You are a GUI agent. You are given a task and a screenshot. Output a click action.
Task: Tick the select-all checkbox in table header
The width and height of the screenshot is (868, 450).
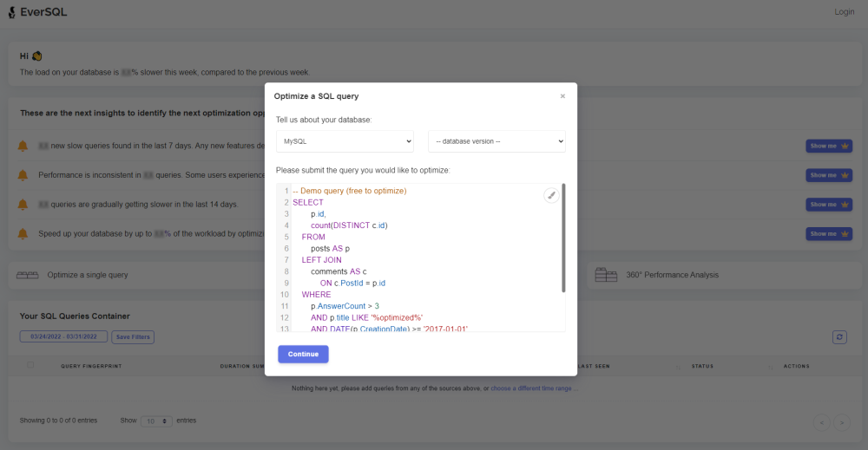(x=30, y=365)
